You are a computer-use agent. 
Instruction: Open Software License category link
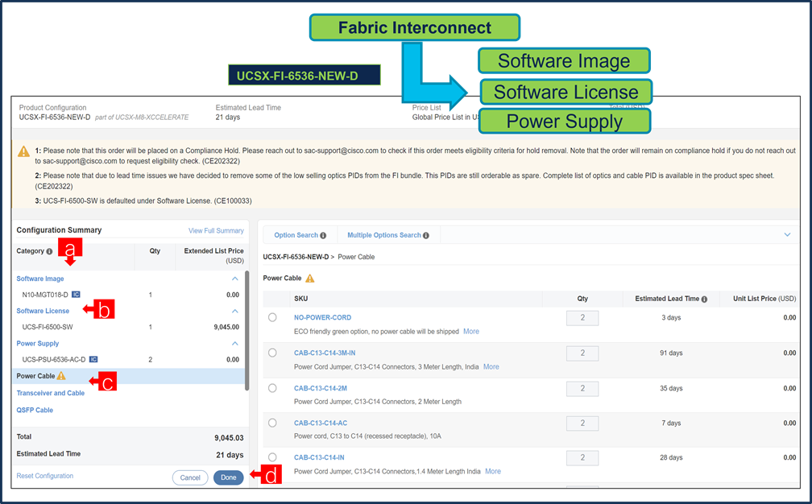(x=43, y=311)
